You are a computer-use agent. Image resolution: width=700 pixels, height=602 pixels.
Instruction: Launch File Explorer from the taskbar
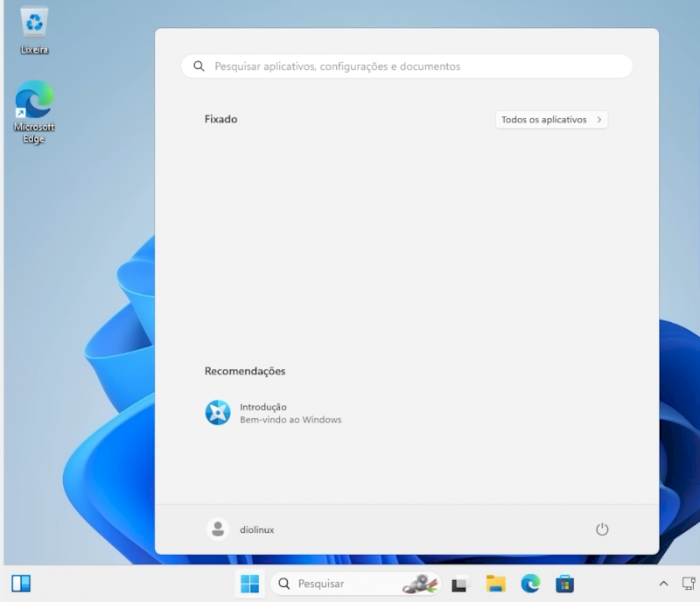(x=495, y=584)
